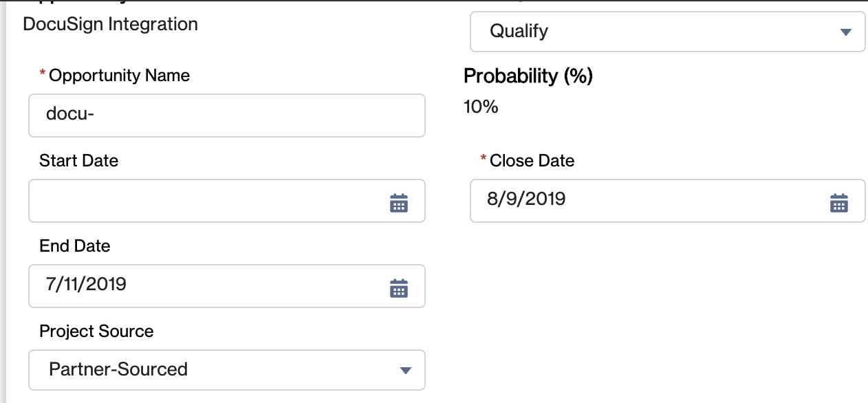This screenshot has width=868, height=403.
Task: Open the Project Source picklist
Action: pyautogui.click(x=227, y=370)
